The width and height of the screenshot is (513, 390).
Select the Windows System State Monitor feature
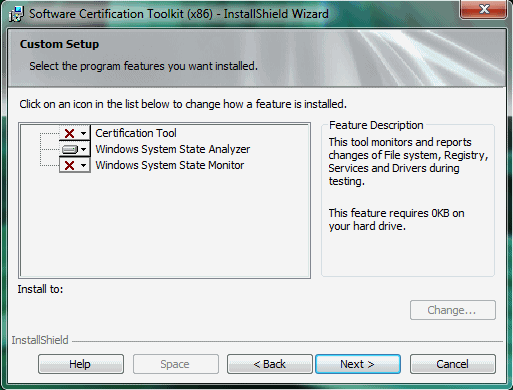click(170, 165)
